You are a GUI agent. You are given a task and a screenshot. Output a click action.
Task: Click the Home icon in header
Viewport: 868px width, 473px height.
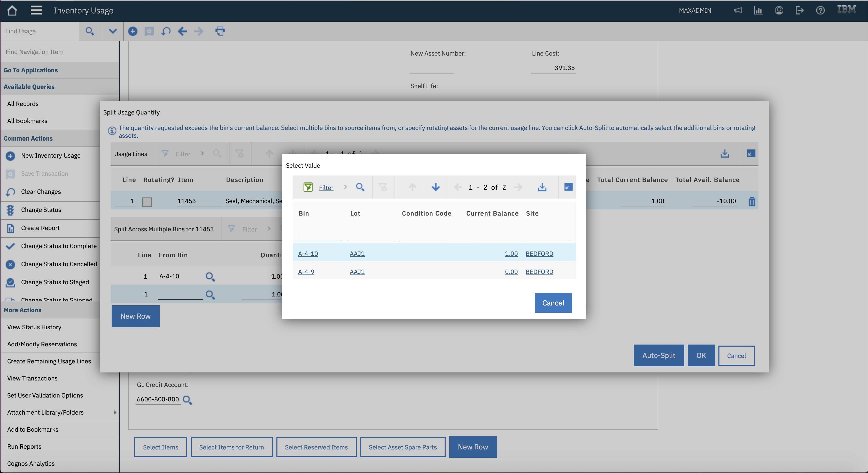pyautogui.click(x=12, y=10)
